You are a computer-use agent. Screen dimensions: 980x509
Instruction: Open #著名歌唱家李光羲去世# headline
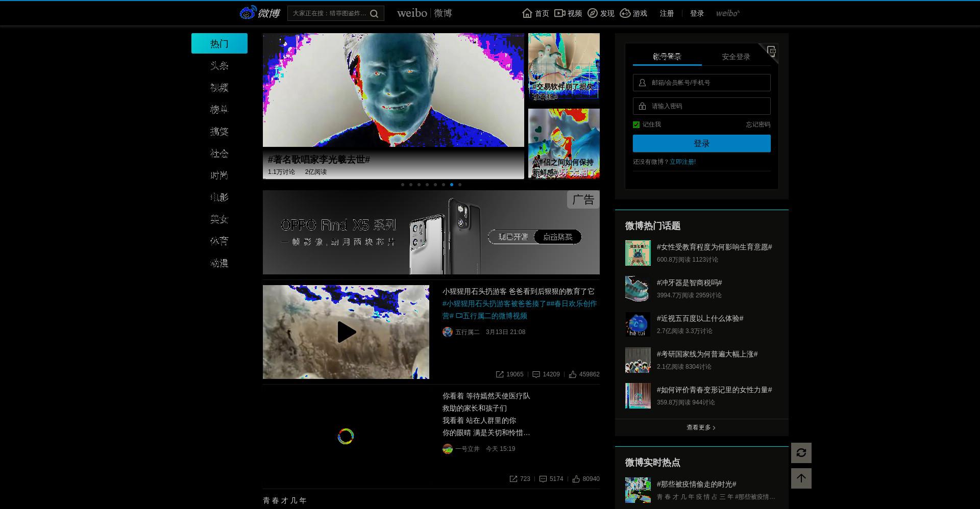319,160
